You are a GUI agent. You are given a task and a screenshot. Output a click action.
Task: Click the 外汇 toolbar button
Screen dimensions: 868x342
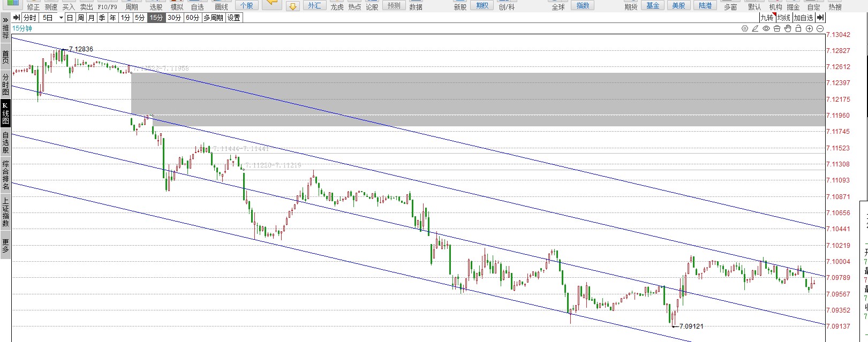click(315, 5)
